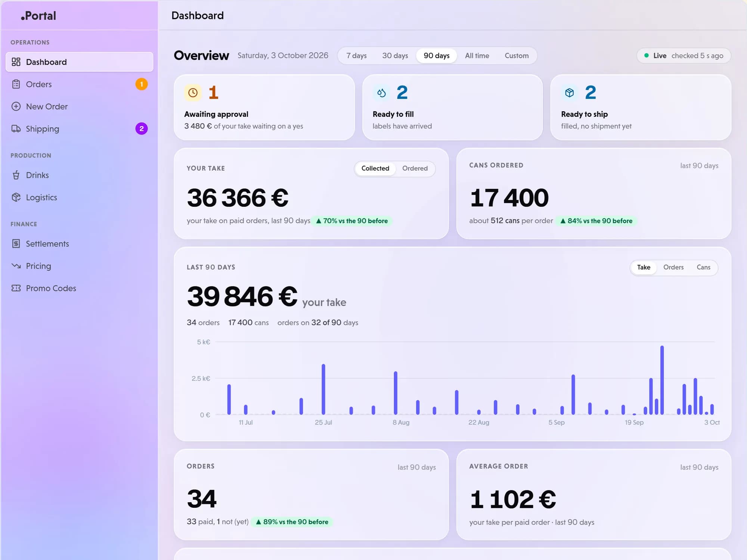Click the purple Shipping badge showing 2
The width and height of the screenshot is (747, 560).
click(142, 129)
